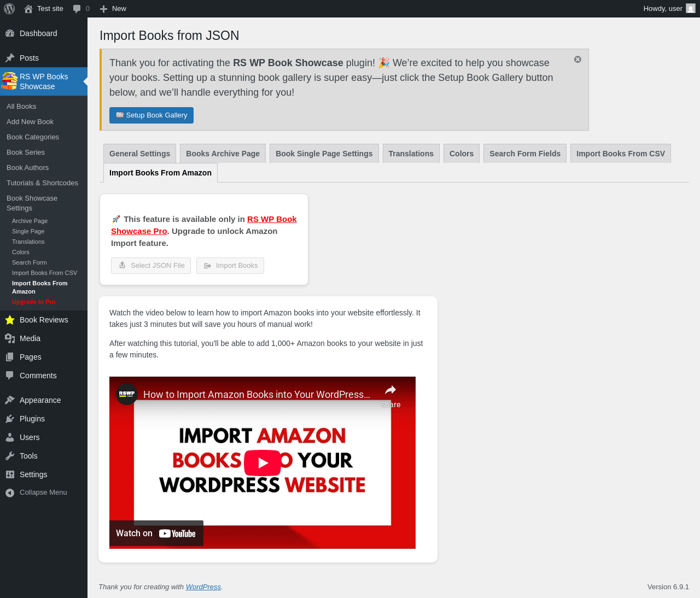Screen dimensions: 700x598
Task: Open the Media library menu
Action: coord(44,338)
